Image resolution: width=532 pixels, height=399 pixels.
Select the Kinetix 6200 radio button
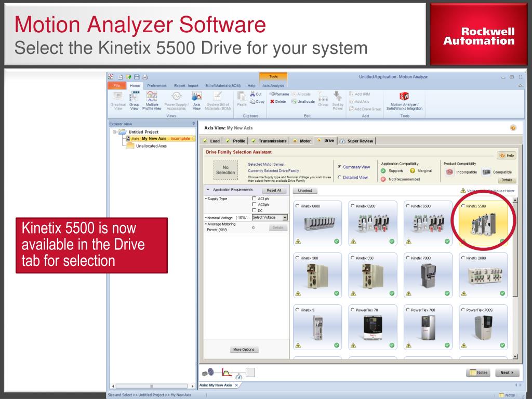point(353,206)
